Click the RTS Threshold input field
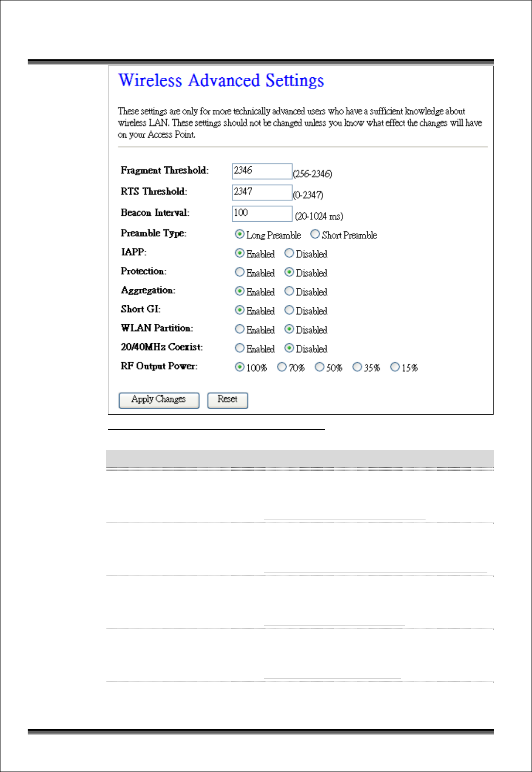The image size is (532, 772). pyautogui.click(x=262, y=193)
